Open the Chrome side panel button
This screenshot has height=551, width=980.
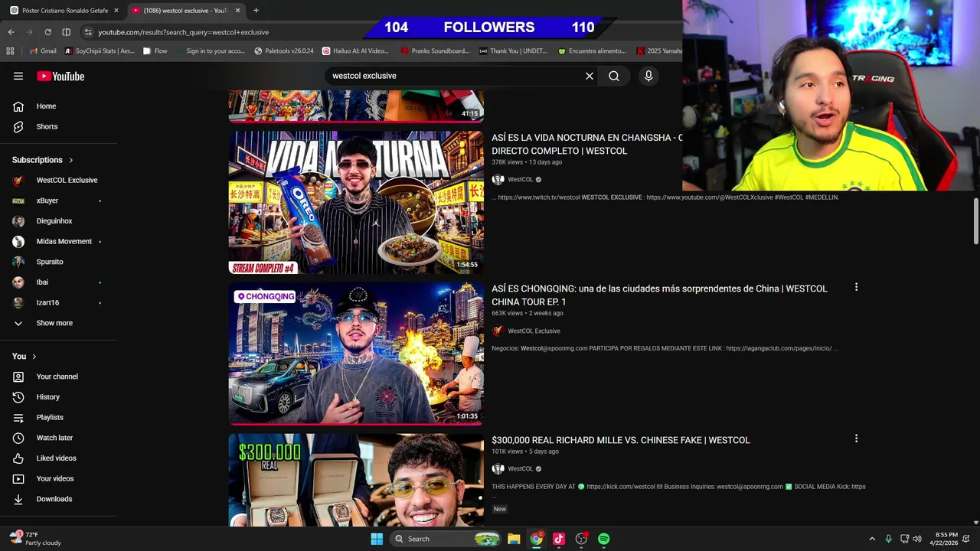coord(66,32)
